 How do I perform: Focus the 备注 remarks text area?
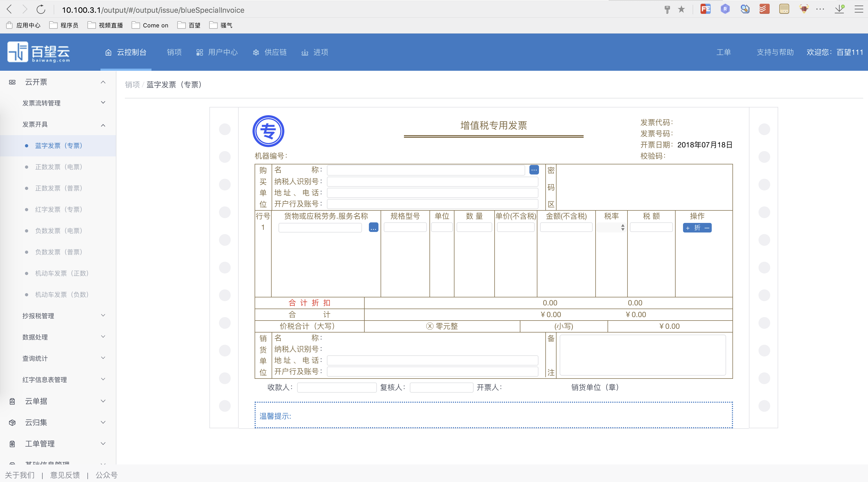point(643,355)
